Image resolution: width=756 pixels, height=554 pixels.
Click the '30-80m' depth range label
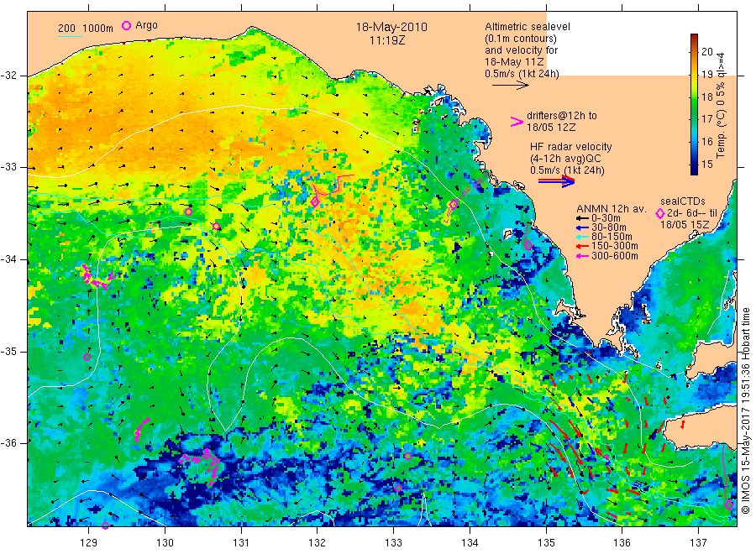point(608,227)
